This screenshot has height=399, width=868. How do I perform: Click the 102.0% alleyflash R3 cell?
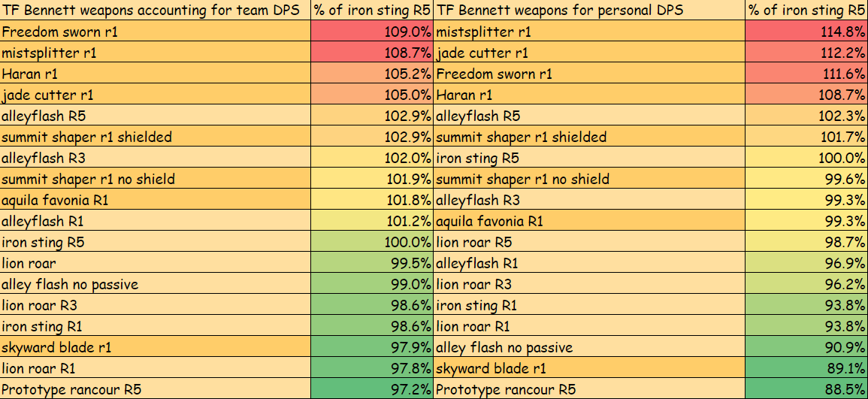pyautogui.click(x=372, y=158)
